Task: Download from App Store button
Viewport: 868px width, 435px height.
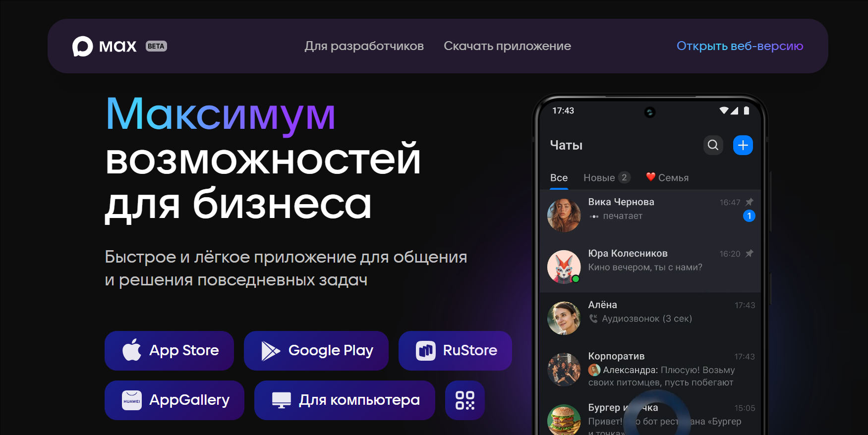Action: (169, 351)
